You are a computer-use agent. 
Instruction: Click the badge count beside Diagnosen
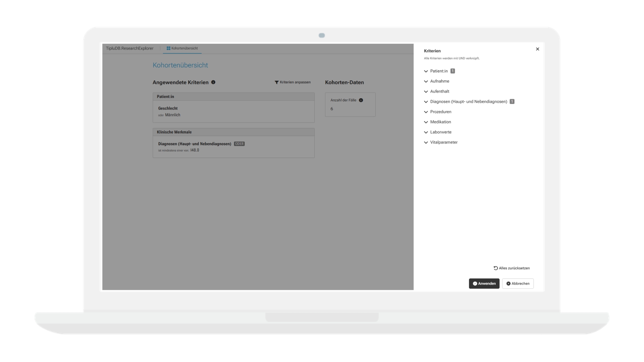tap(512, 102)
